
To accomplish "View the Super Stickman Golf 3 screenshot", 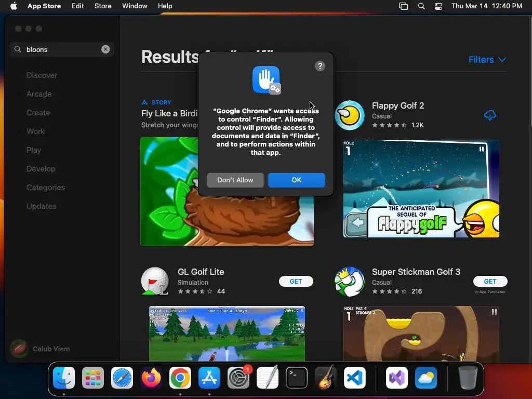I will 421,333.
